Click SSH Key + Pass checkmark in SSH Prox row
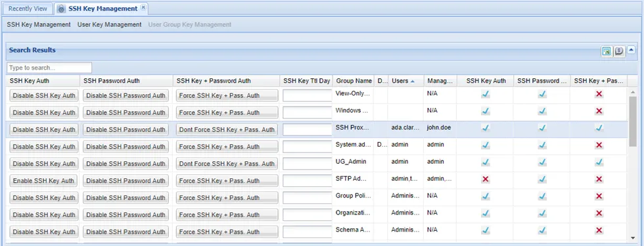The width and height of the screenshot is (644, 246). point(599,128)
